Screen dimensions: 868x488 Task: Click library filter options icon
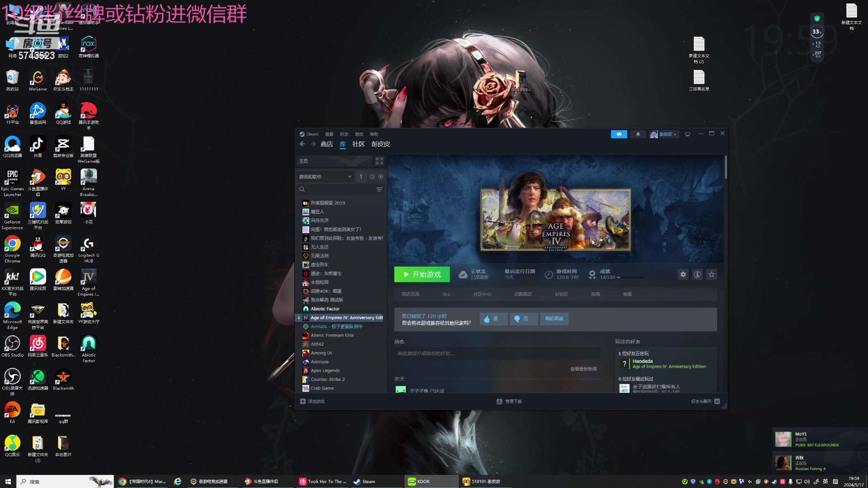pos(379,189)
